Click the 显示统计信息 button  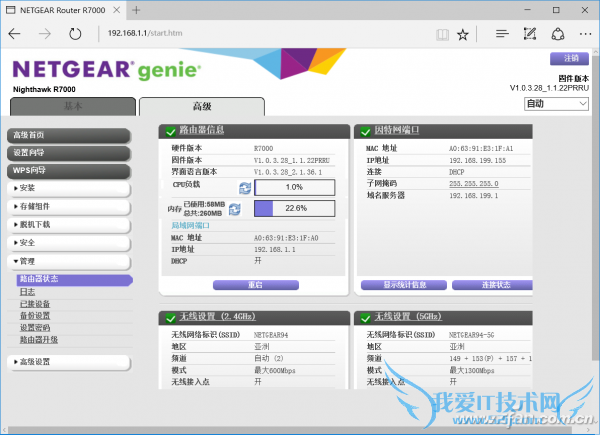(404, 285)
